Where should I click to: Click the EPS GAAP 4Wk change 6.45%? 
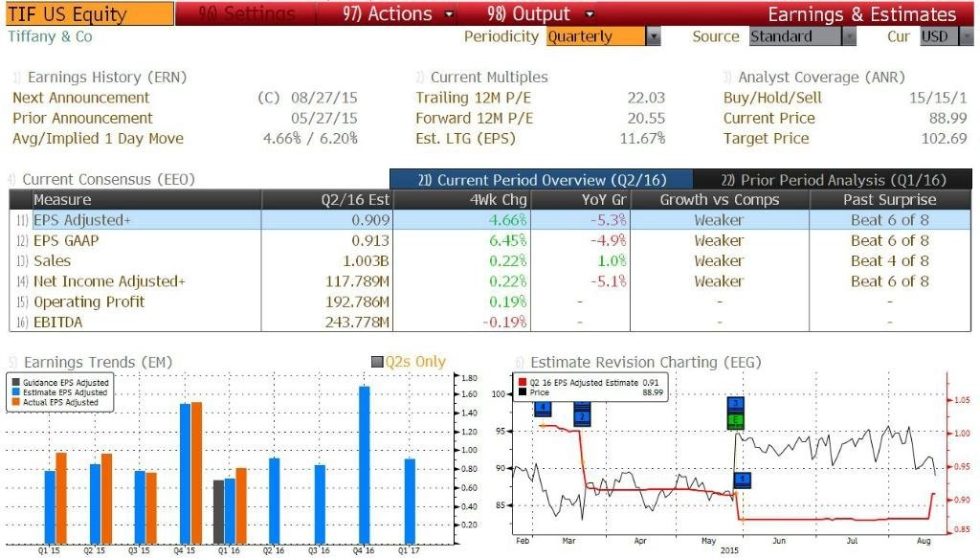click(x=507, y=240)
